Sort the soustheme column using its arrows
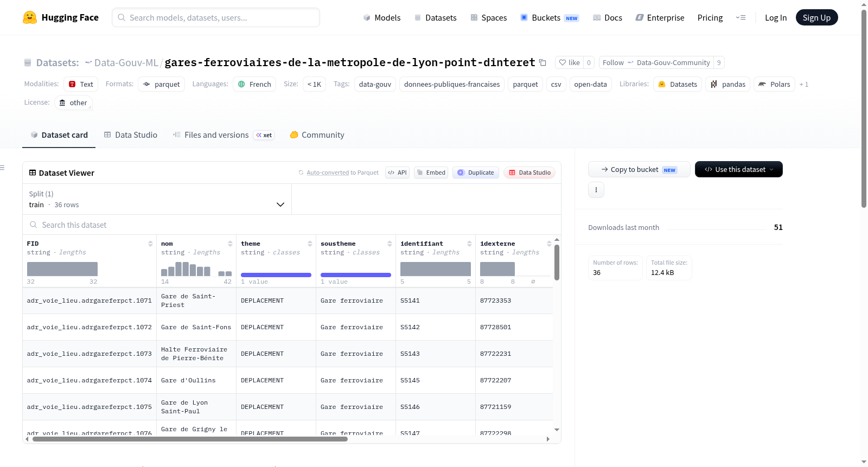 pos(390,244)
